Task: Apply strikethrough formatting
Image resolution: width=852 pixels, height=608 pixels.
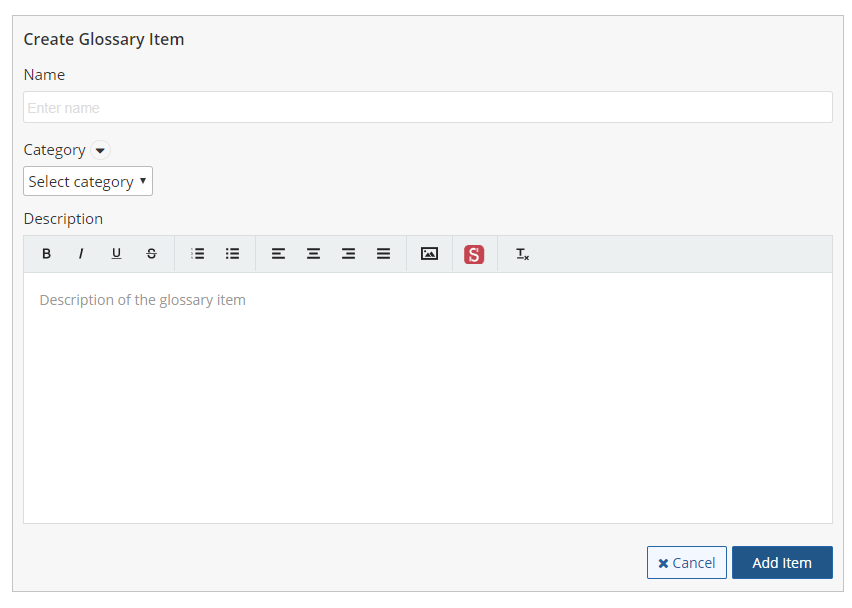Action: point(151,254)
